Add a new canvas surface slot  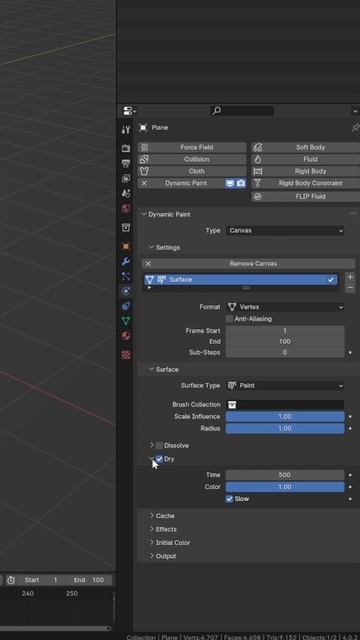pyautogui.click(x=350, y=277)
